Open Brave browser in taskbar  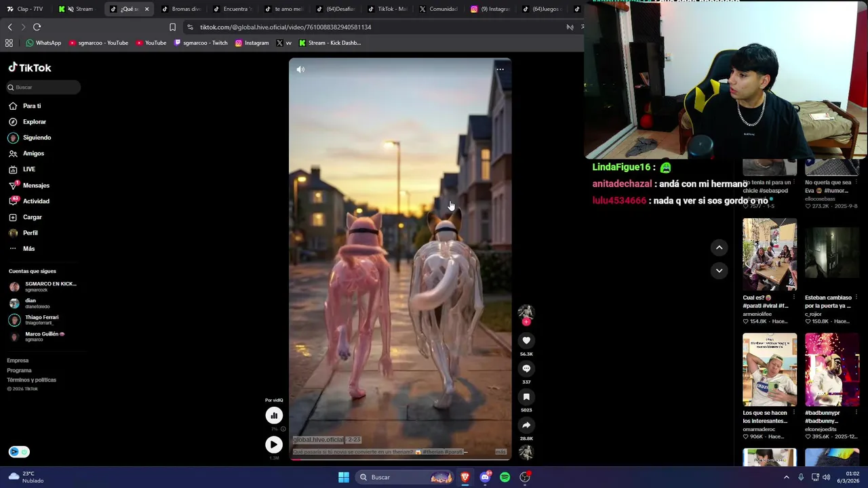pos(465,477)
